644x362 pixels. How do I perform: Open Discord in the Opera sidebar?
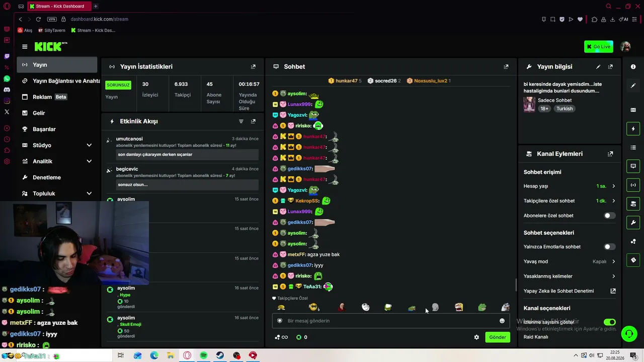point(7,89)
